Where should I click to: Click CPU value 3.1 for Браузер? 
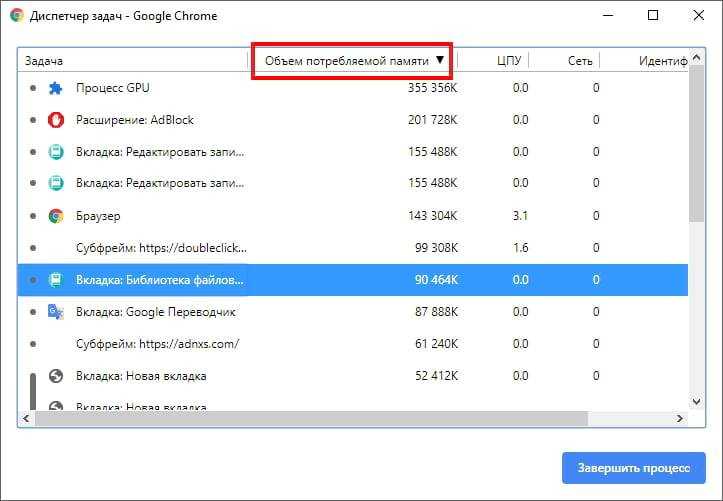coord(520,216)
